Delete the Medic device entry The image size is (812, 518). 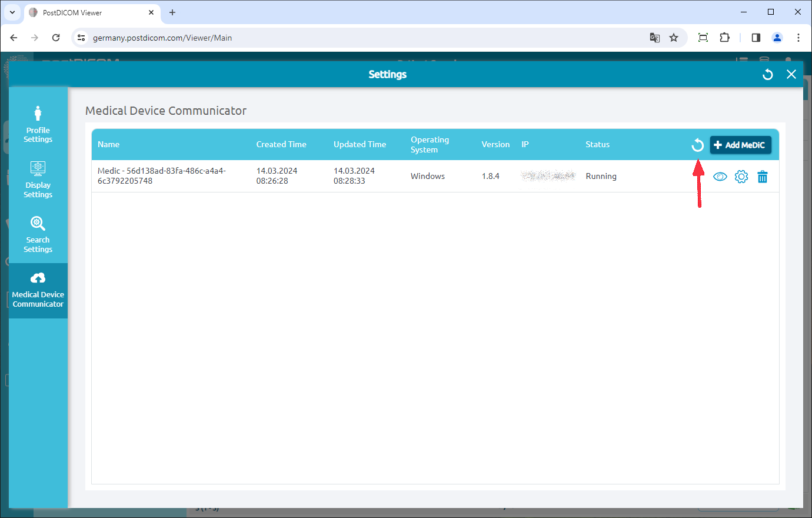[x=763, y=176]
